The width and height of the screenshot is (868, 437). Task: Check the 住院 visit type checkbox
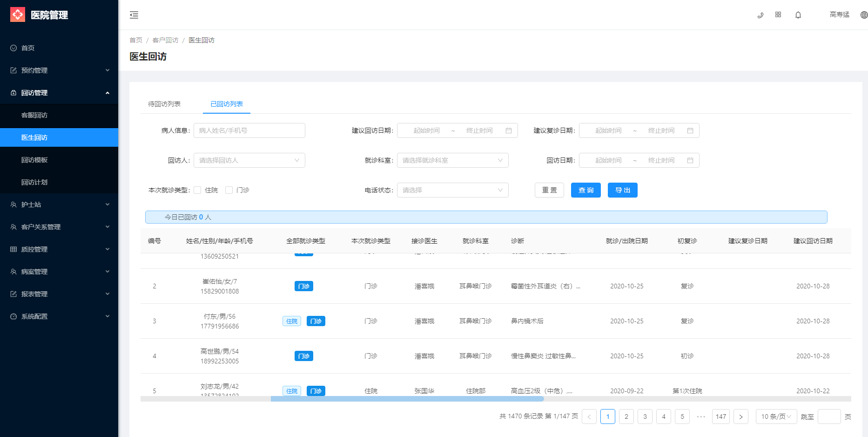[197, 190]
